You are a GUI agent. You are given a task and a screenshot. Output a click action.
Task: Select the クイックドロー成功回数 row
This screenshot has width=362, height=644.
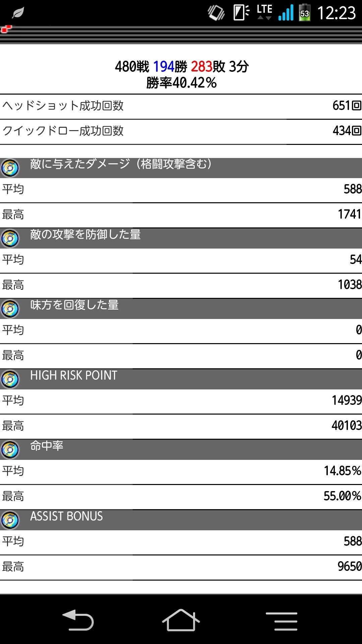tap(181, 131)
